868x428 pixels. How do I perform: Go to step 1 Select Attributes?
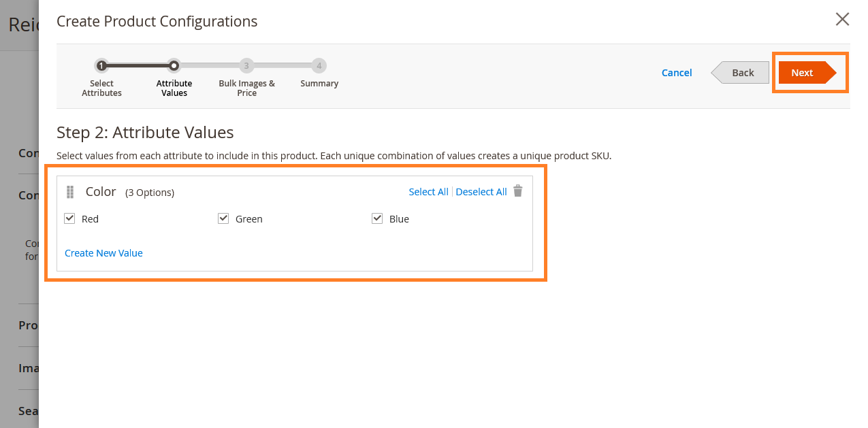(x=101, y=66)
